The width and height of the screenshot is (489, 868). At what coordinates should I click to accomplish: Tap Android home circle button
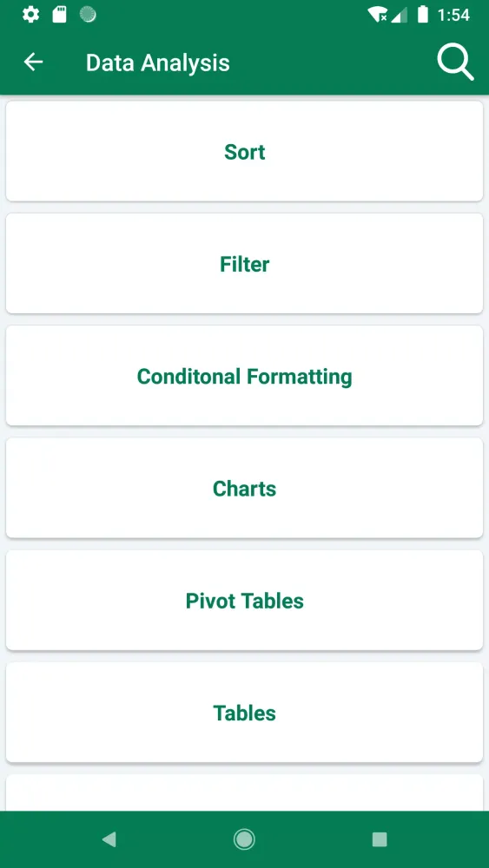(x=244, y=839)
